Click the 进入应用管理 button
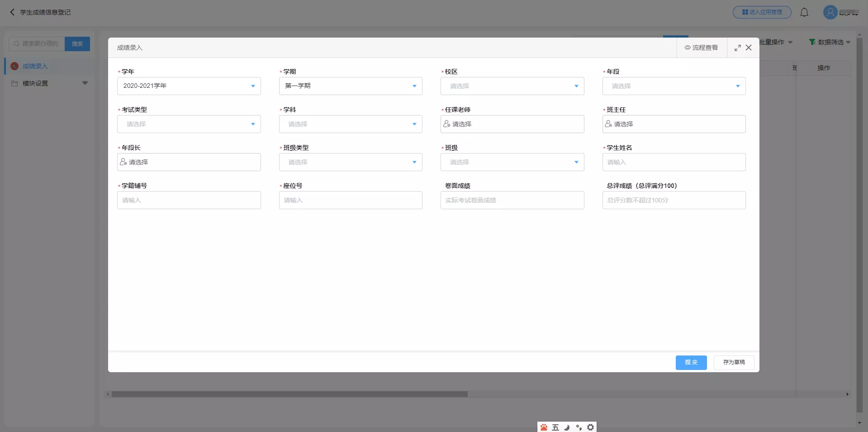This screenshot has height=432, width=868. (762, 12)
